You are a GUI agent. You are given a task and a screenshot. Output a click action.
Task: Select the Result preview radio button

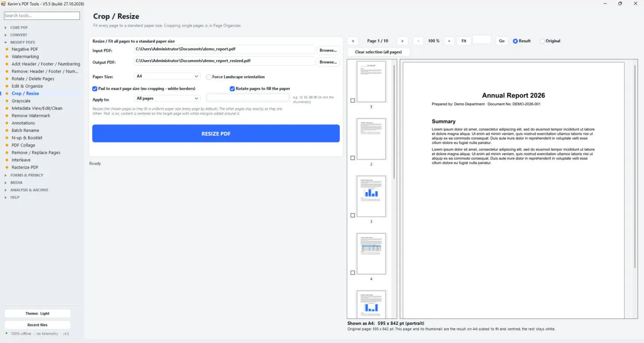click(515, 41)
